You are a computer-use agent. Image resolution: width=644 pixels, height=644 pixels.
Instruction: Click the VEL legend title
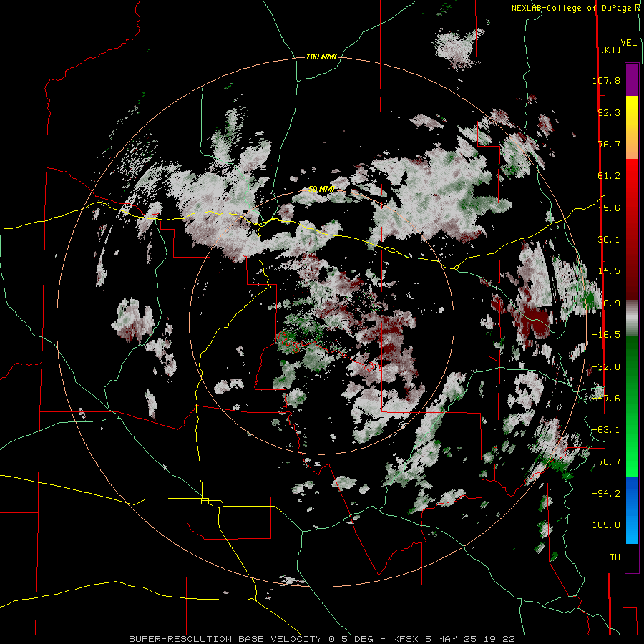(628, 43)
